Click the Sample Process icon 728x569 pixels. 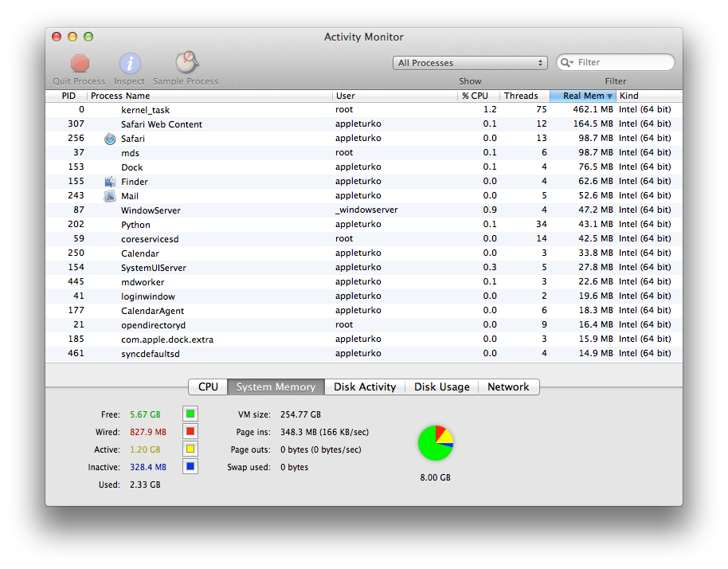click(x=186, y=62)
